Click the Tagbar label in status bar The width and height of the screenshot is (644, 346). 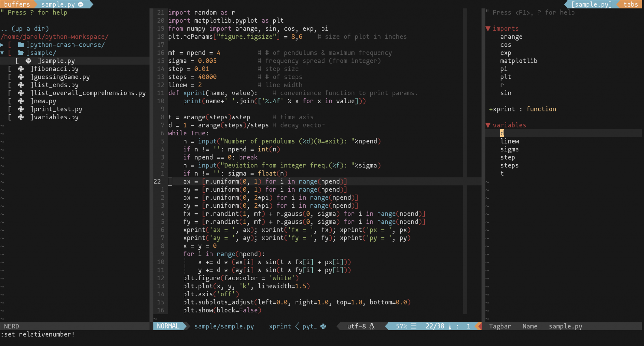pyautogui.click(x=501, y=326)
